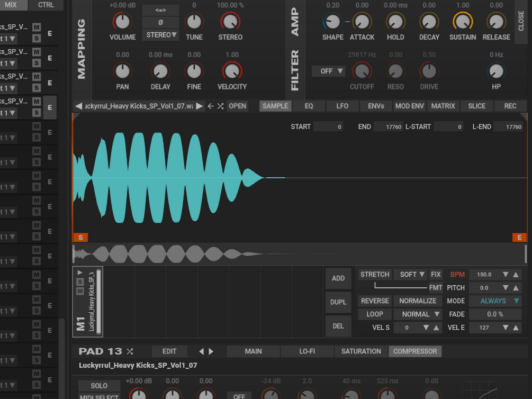Load previous sample with left arrow

coord(79,106)
